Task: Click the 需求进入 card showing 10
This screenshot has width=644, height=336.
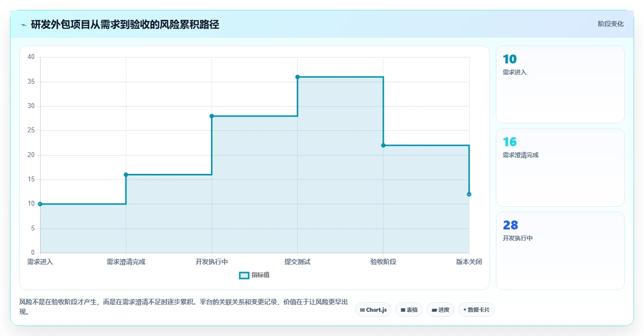Action: [560, 84]
